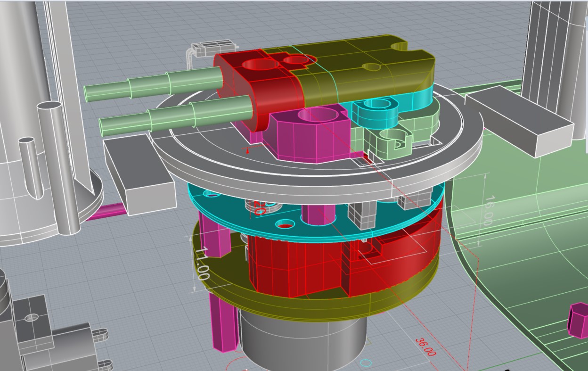Select the red 36.00 dimension text

(x=426, y=346)
